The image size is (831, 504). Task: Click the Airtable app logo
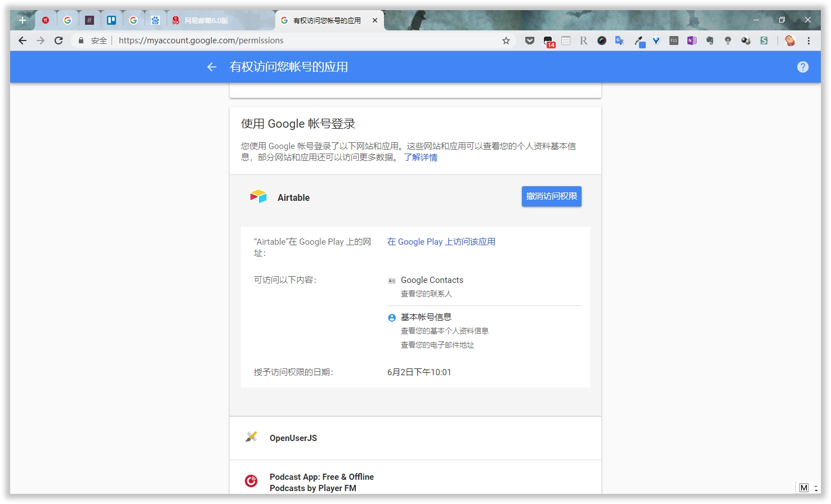pos(258,196)
